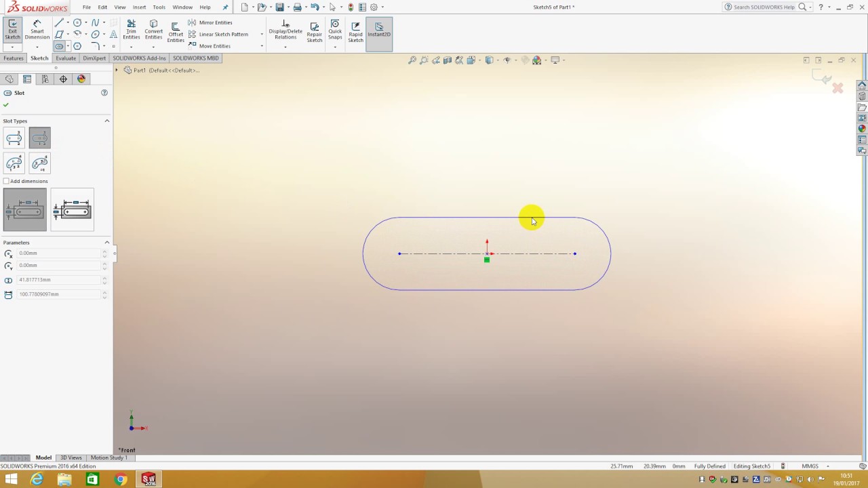Click the Repair Sketch tool
This screenshot has width=868, height=488.
315,31
